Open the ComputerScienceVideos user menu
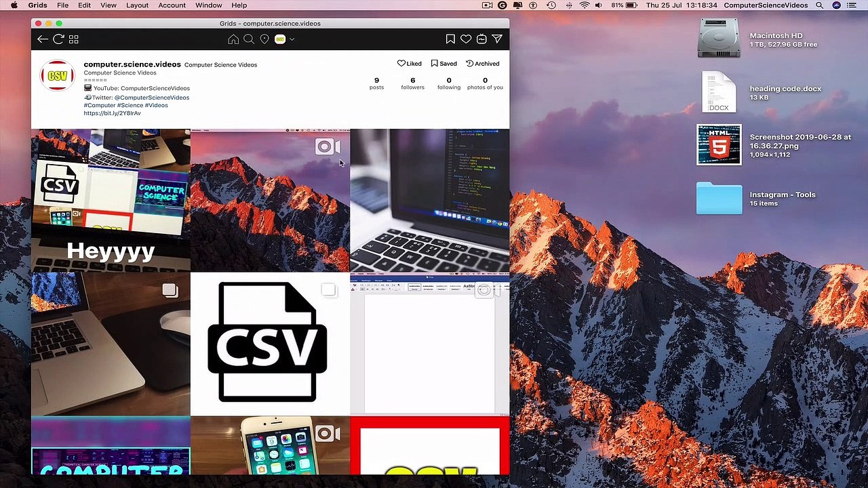Viewport: 868px width, 488px height. [x=766, y=5]
